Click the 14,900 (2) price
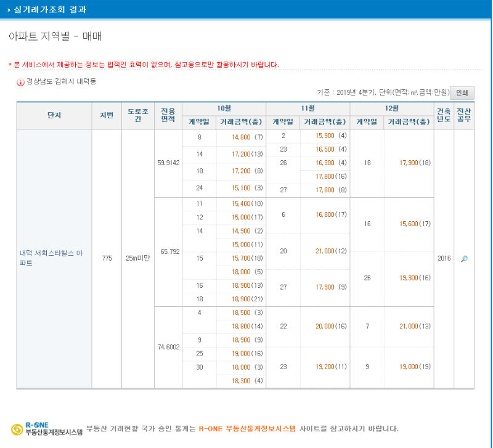 (247, 231)
